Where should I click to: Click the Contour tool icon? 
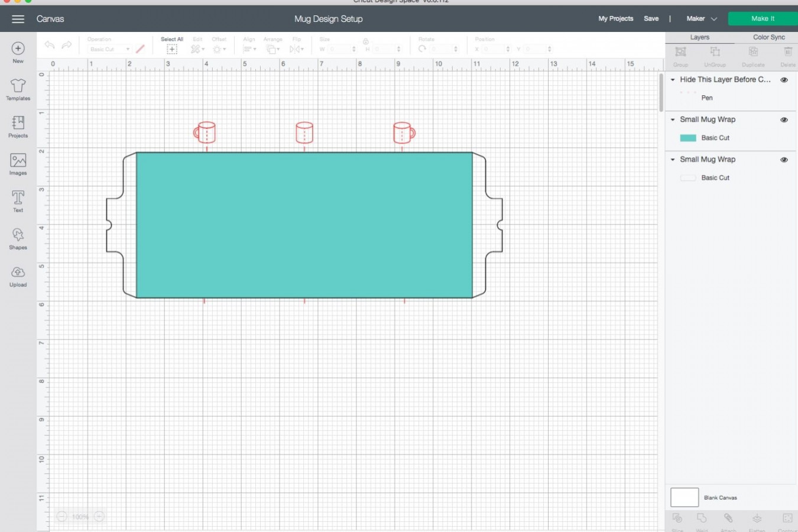[x=787, y=518]
